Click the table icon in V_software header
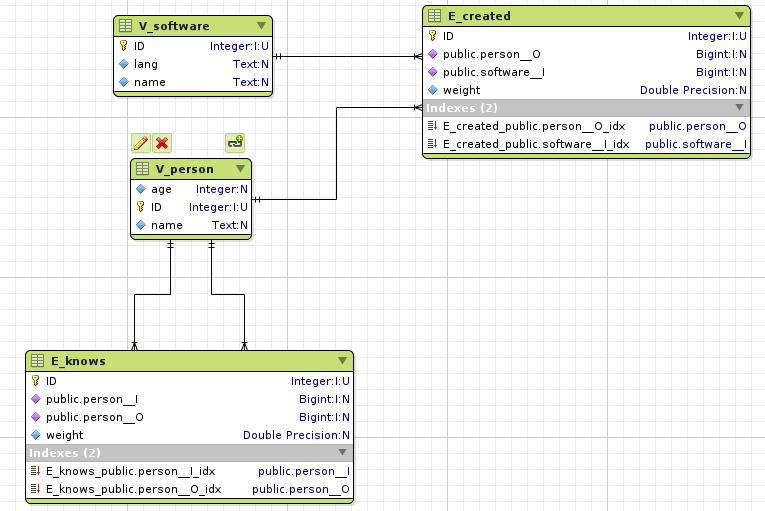This screenshot has height=511, width=765. (x=125, y=26)
